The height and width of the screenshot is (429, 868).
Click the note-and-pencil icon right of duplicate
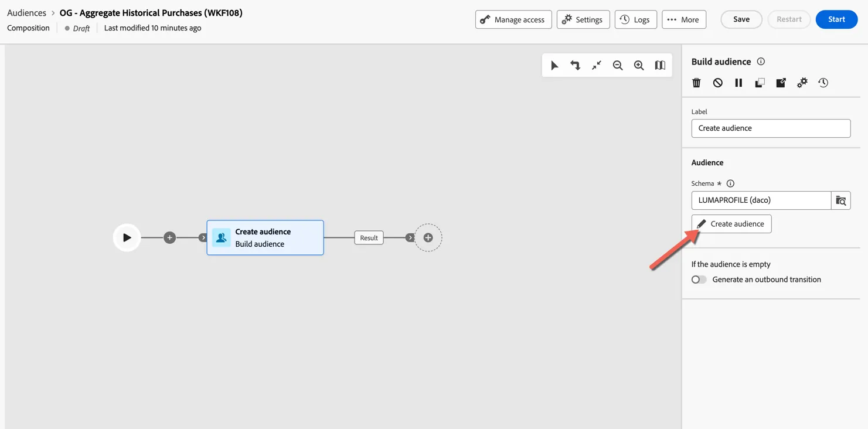tap(781, 83)
